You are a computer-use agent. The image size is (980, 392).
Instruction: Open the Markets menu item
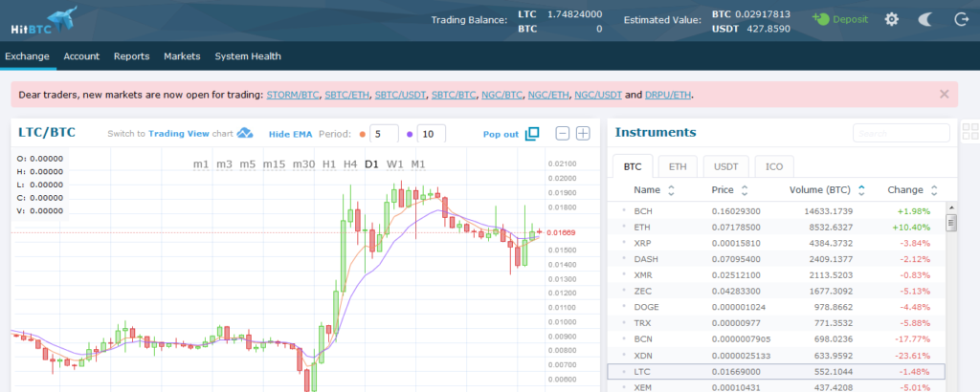coord(182,56)
